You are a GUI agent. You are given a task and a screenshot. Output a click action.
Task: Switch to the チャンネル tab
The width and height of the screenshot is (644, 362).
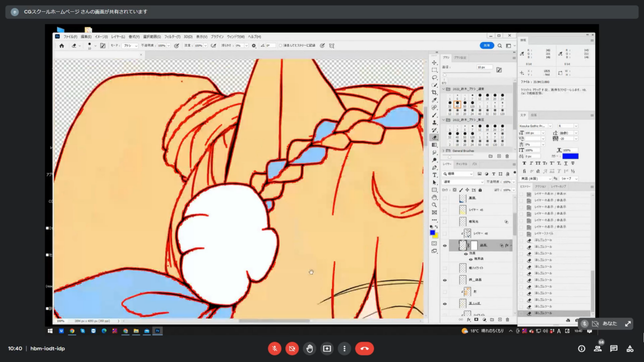point(462,164)
